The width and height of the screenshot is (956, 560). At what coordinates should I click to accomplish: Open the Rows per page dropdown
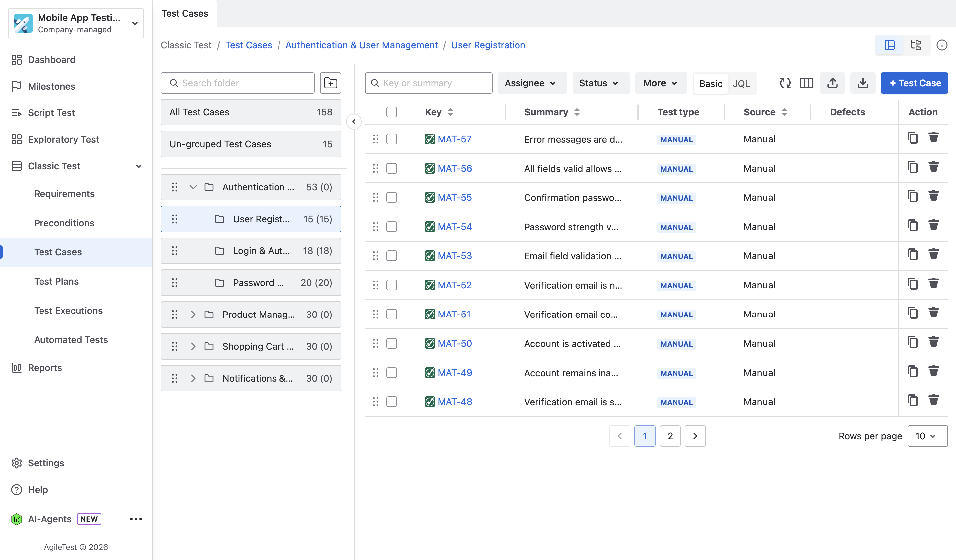pyautogui.click(x=927, y=436)
